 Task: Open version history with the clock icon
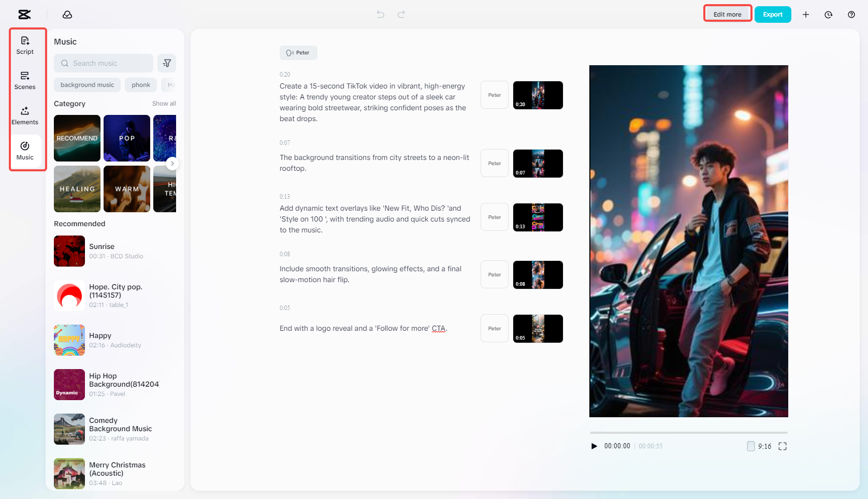828,14
